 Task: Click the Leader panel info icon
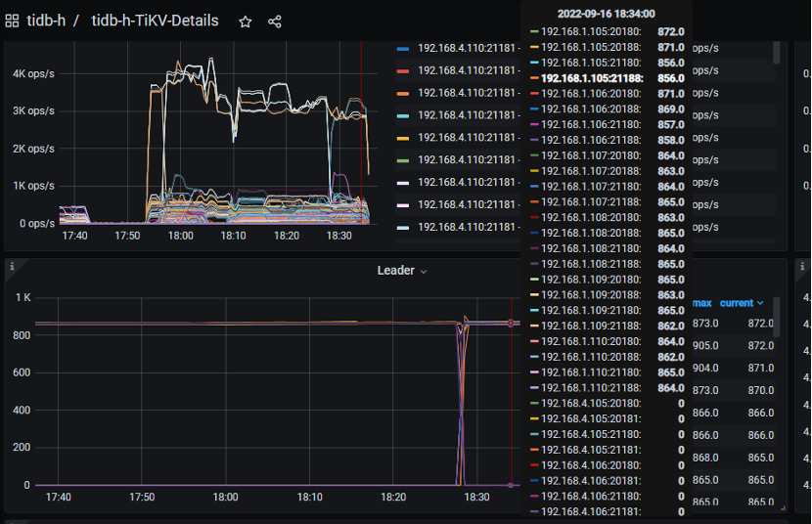point(11,266)
